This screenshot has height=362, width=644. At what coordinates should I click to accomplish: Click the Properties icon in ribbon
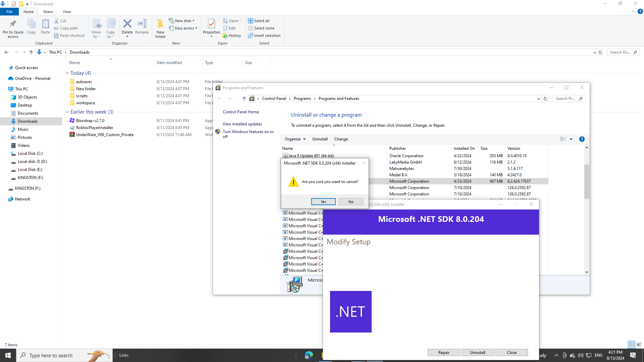point(211,24)
